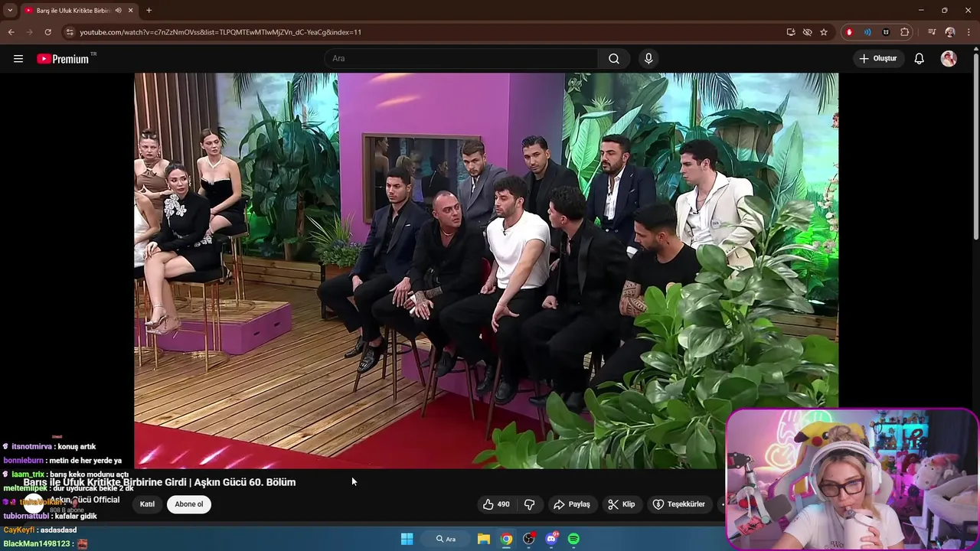Open black cat-face extension
Viewport: 980px width, 551px height.
[x=886, y=32]
